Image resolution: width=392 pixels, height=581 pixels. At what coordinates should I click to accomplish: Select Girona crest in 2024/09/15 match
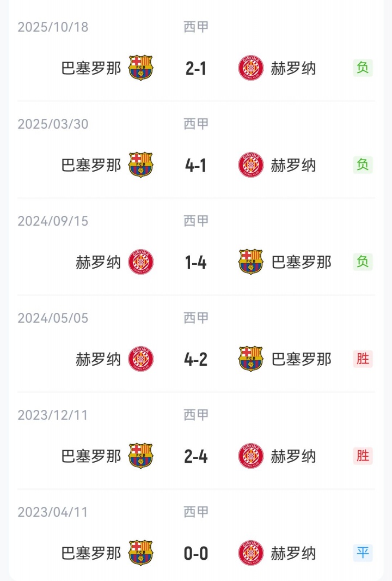141,262
